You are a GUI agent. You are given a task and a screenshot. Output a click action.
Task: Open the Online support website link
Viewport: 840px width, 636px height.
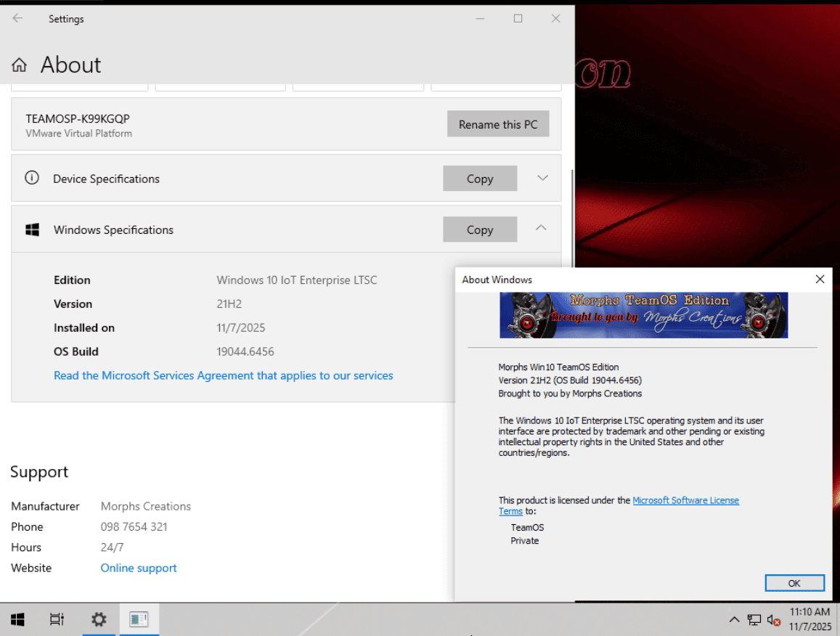pos(139,568)
